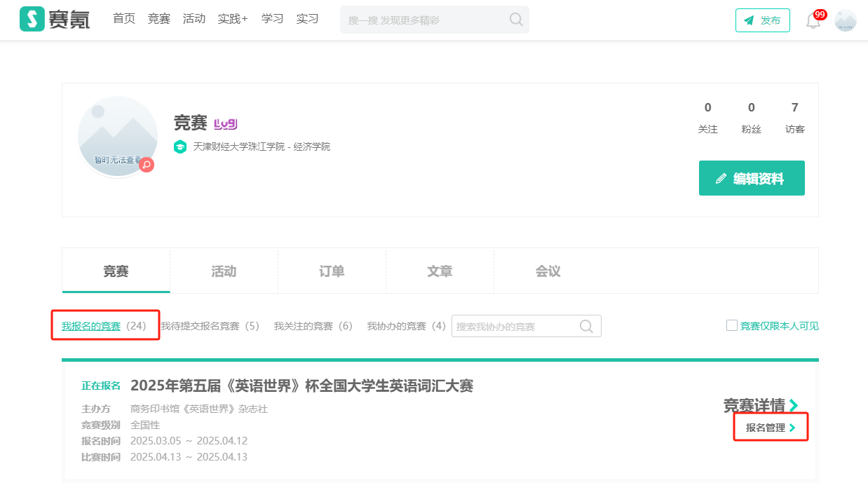Click the search magnifier icon in top bar

coord(516,20)
